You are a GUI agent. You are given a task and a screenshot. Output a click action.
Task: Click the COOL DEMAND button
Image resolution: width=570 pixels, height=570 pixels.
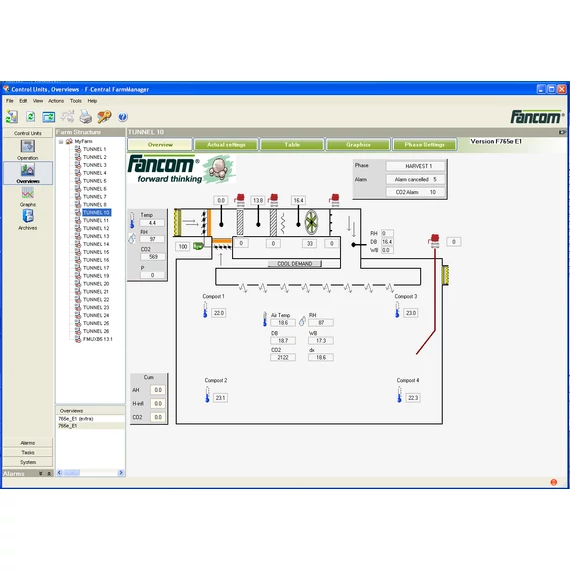[x=295, y=264]
